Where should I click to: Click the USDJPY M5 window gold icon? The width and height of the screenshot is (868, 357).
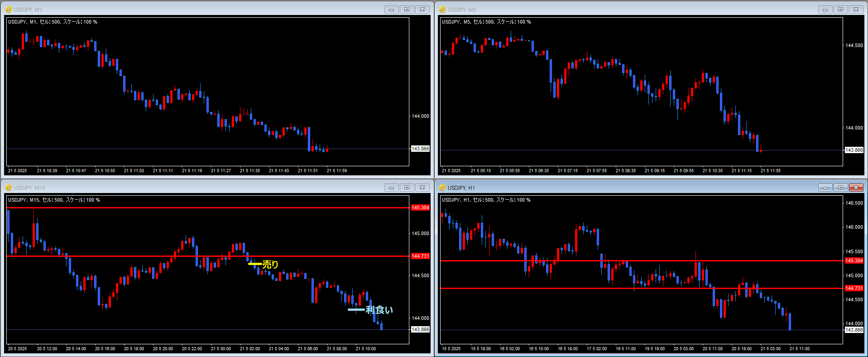click(x=442, y=10)
